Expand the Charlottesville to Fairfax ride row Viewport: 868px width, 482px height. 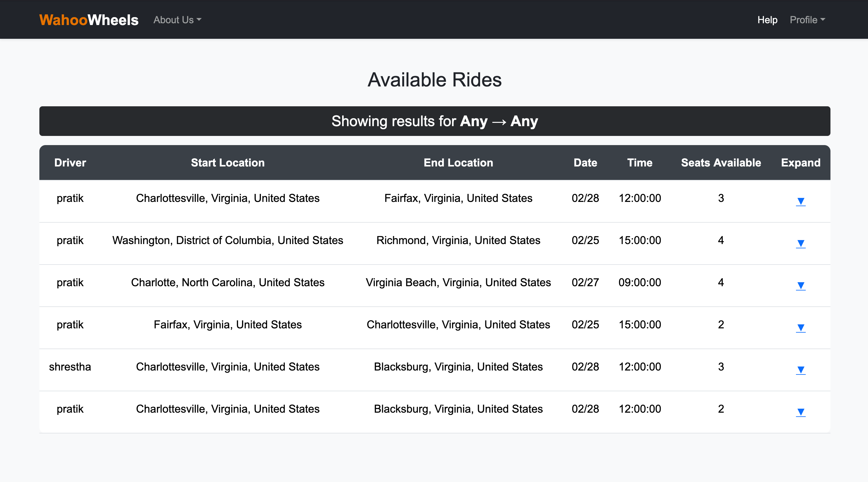coord(801,201)
